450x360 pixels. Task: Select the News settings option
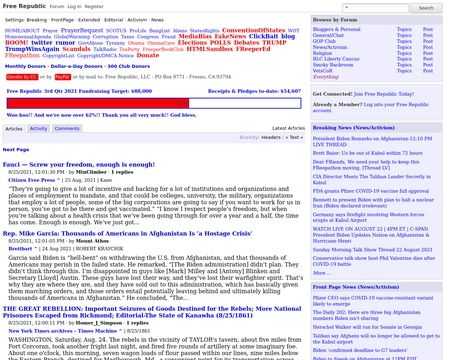[x=157, y=20]
